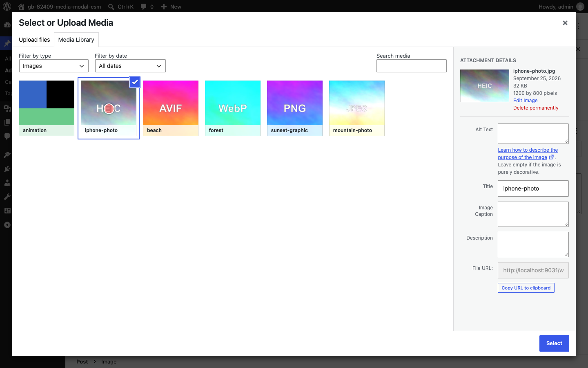The width and height of the screenshot is (588, 368).
Task: Click Copy URL to clipboard button
Action: (x=526, y=288)
